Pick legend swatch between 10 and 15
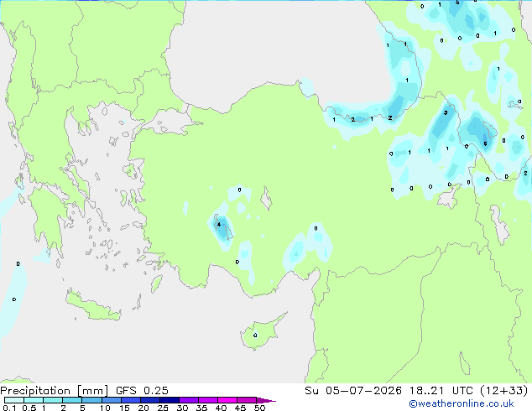 point(111,400)
